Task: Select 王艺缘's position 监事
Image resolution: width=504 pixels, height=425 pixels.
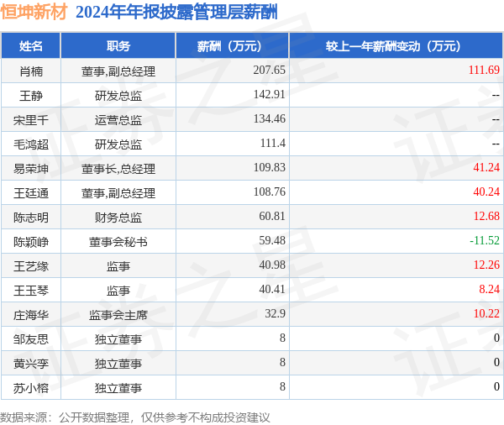Action: click(x=118, y=266)
